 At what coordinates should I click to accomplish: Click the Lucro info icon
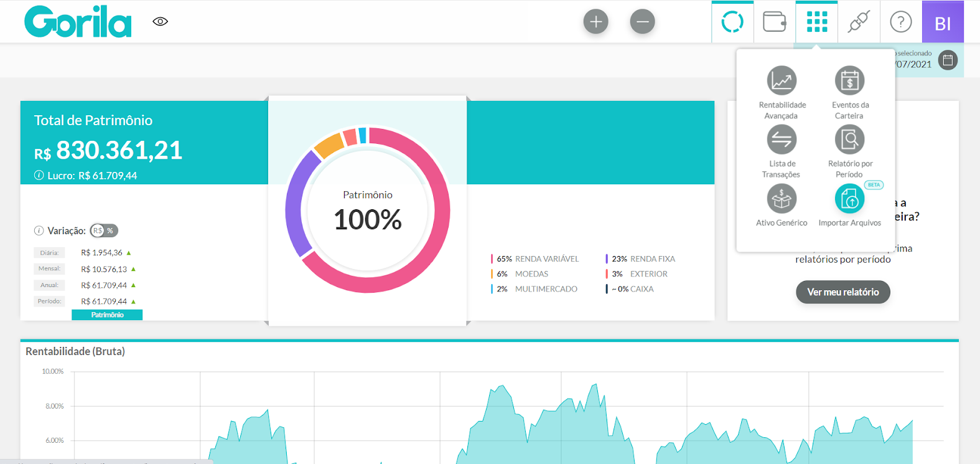(x=39, y=175)
